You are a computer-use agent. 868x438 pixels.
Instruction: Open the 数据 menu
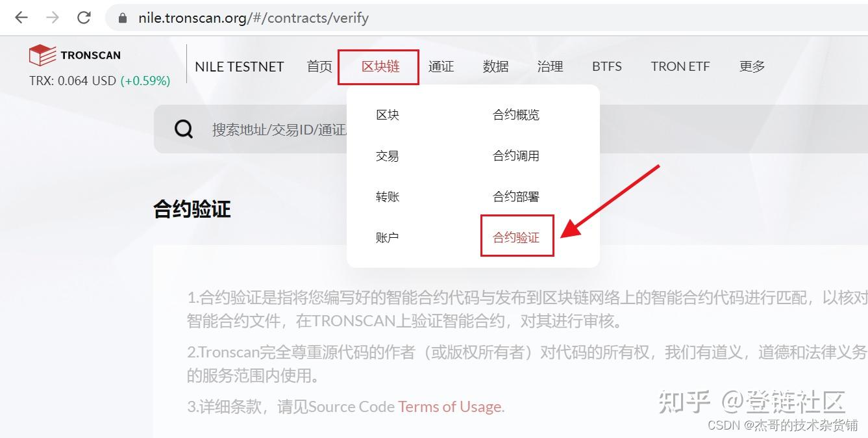tap(495, 66)
